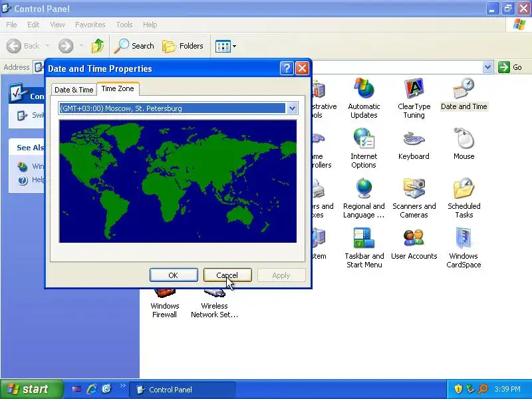
Task: Select the Time Zone tab
Action: [x=118, y=88]
